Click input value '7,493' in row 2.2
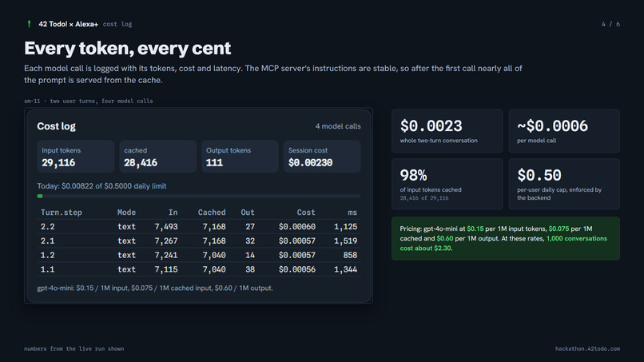Image resolution: width=644 pixels, height=362 pixels. 166,226
